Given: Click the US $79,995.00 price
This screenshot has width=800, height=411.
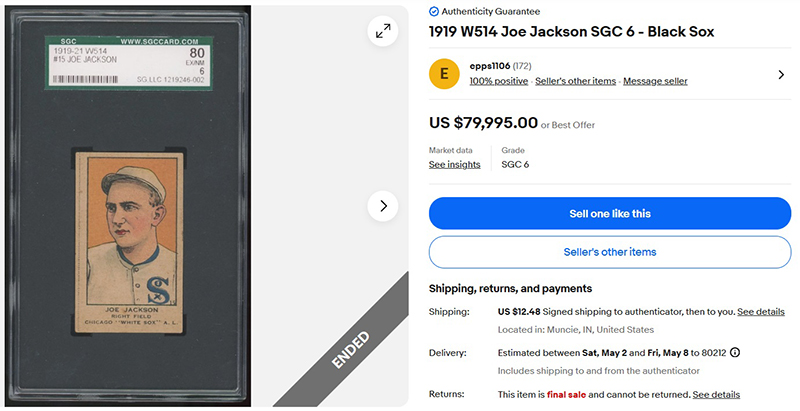Looking at the screenshot, I should 483,123.
